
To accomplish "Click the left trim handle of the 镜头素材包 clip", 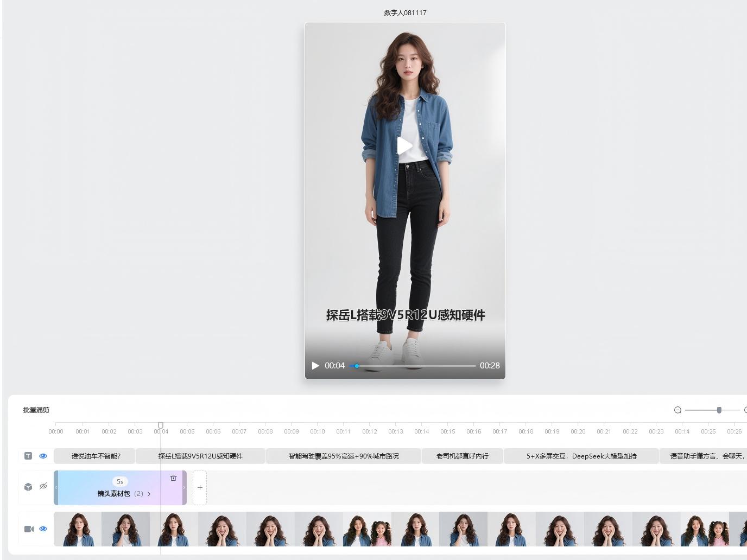I will pos(56,487).
